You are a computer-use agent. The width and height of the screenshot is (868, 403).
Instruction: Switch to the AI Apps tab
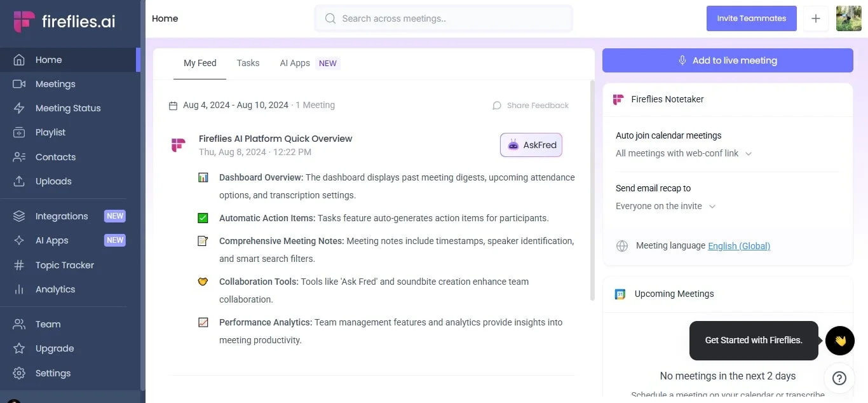[x=309, y=63]
